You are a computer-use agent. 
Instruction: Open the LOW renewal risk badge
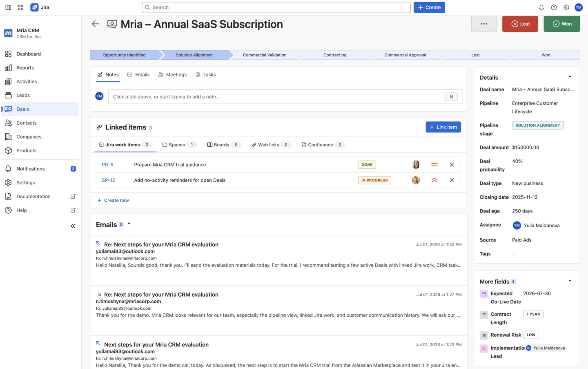[x=531, y=335]
